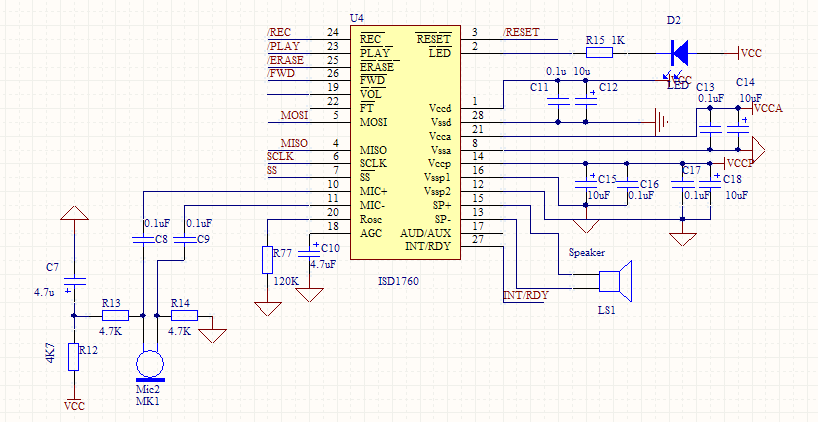
Task: Select the R77 120K resistor symbol
Action: pyautogui.click(x=266, y=260)
